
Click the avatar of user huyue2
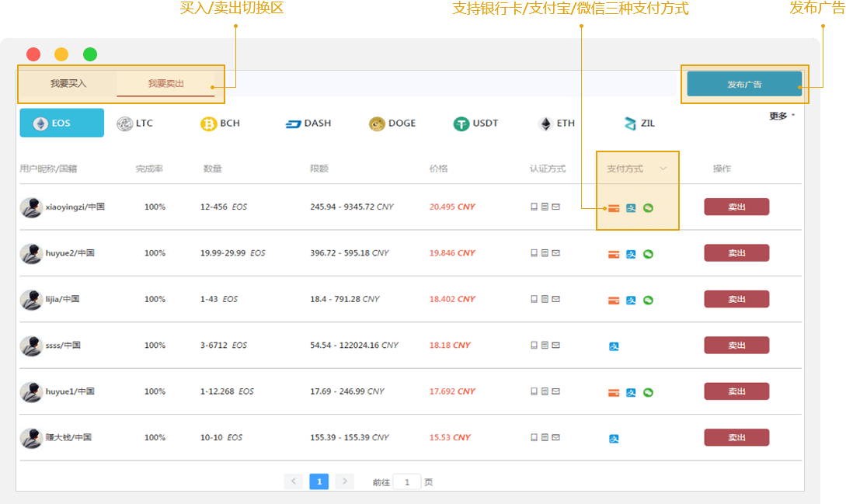click(31, 253)
